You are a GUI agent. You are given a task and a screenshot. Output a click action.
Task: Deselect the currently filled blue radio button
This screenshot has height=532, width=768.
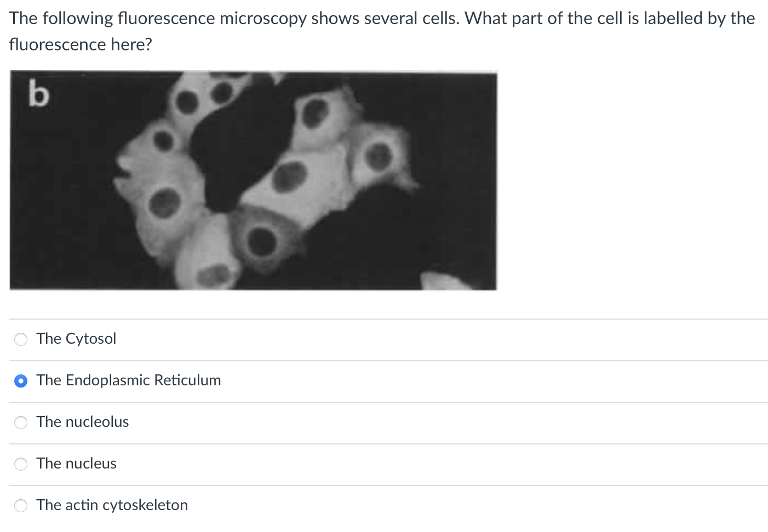pos(21,381)
